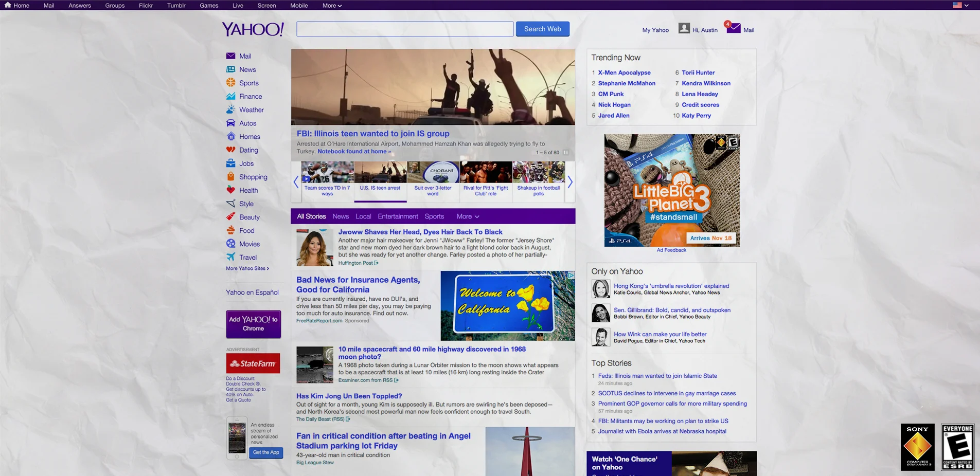Click Add Yahoo to Chrome button
The image size is (980, 476).
tap(254, 324)
